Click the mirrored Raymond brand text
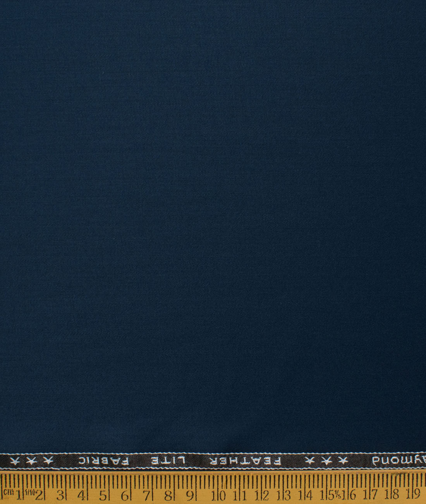The image size is (426, 504). 399,461
